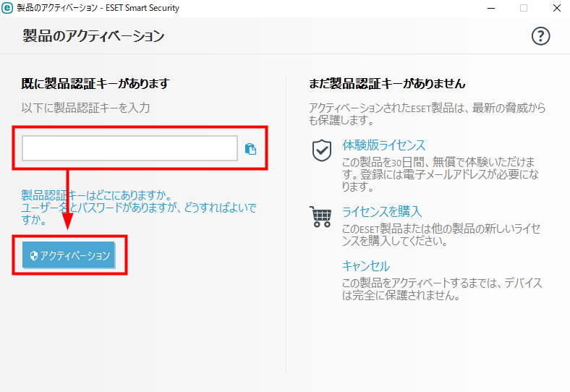This screenshot has width=570, height=392.
Task: Click description このESET製品または他の製品の新しいライセンス
Action: [441, 234]
